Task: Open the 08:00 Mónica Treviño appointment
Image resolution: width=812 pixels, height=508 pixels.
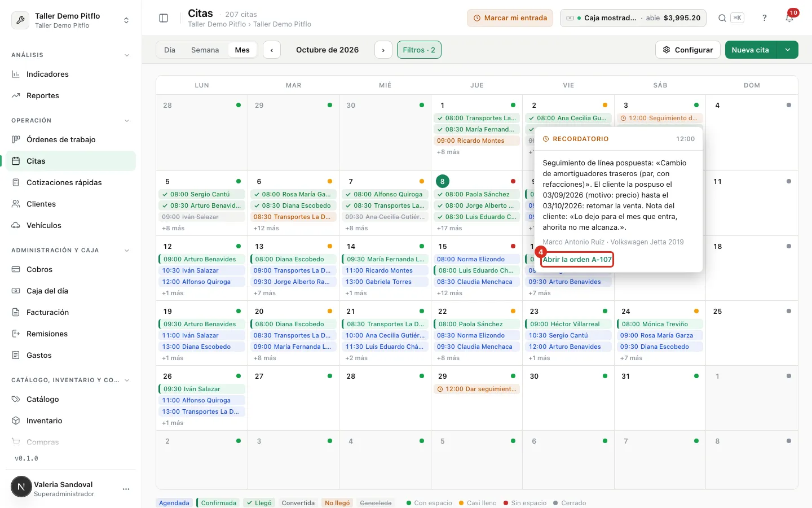Action: 660,324
